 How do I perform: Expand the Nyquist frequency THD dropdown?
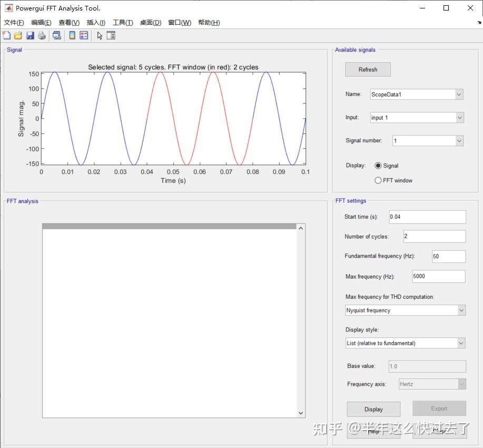[x=405, y=310]
